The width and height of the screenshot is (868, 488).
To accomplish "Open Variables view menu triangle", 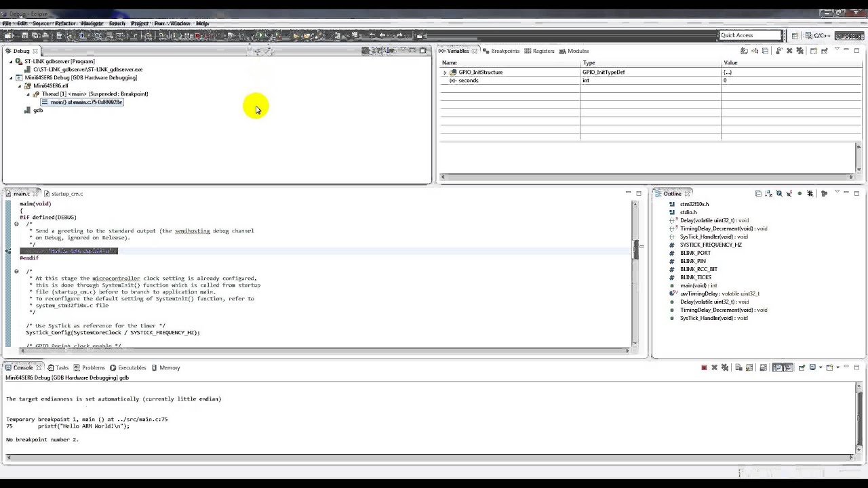I will (x=837, y=49).
